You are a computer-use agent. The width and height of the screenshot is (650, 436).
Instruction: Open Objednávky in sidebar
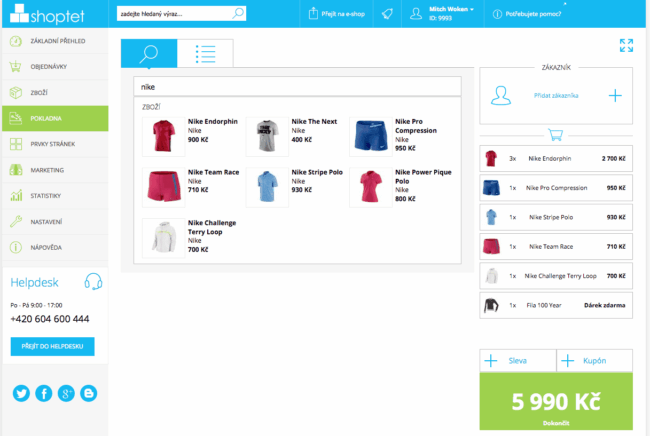tap(55, 67)
